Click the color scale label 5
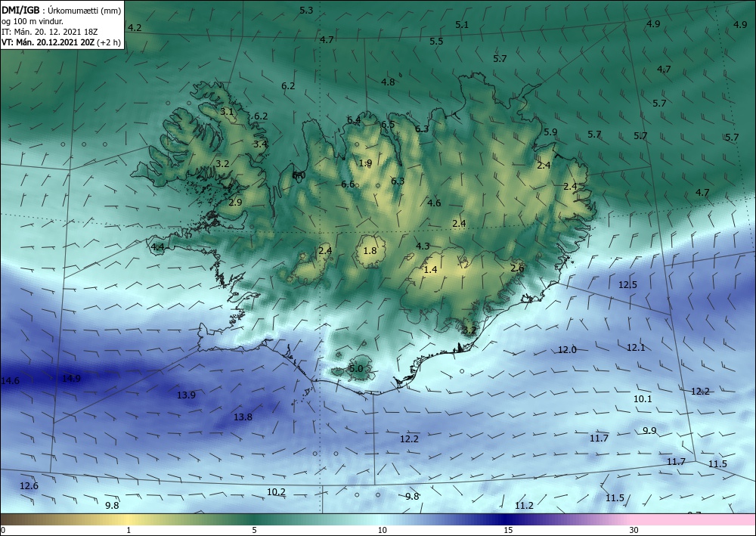The image size is (756, 536). [255, 531]
